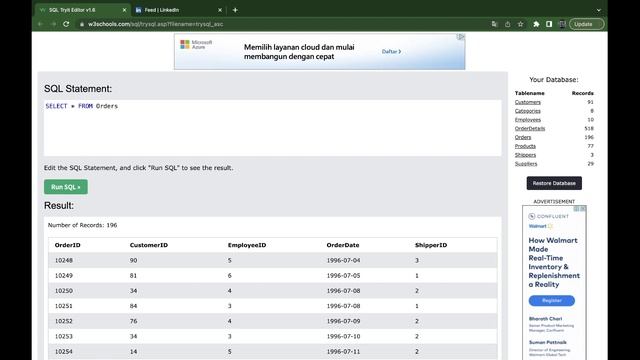Go back using browser back arrow
Screen dimensions: 640x360
pyautogui.click(x=40, y=24)
